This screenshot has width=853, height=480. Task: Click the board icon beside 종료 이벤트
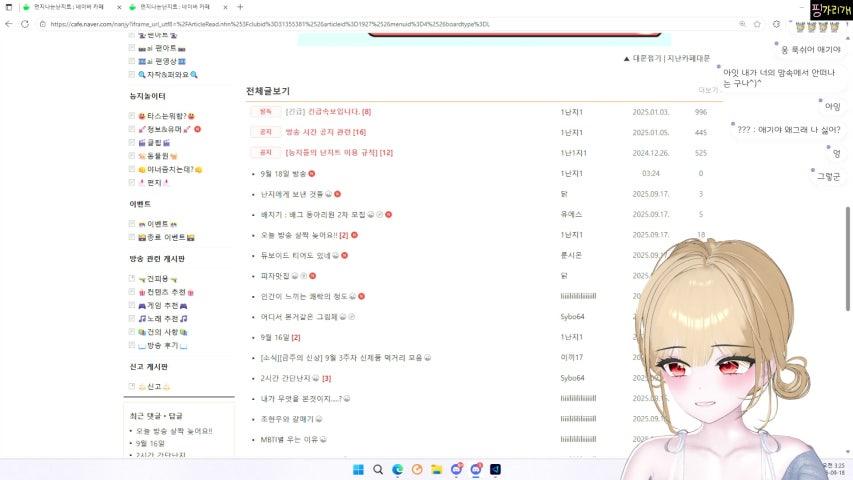(132, 237)
